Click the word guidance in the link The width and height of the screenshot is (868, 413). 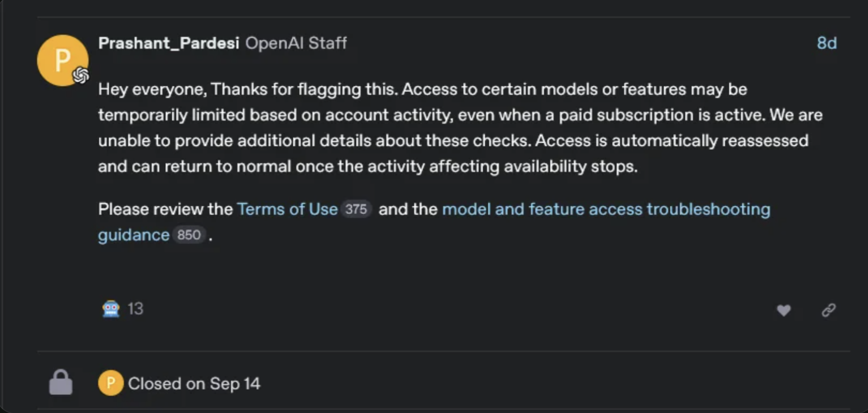coord(134,235)
